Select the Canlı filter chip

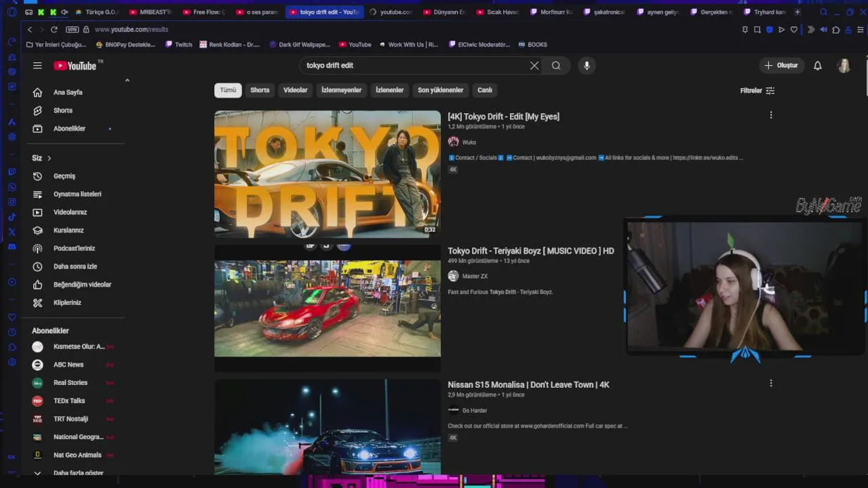[x=485, y=90]
